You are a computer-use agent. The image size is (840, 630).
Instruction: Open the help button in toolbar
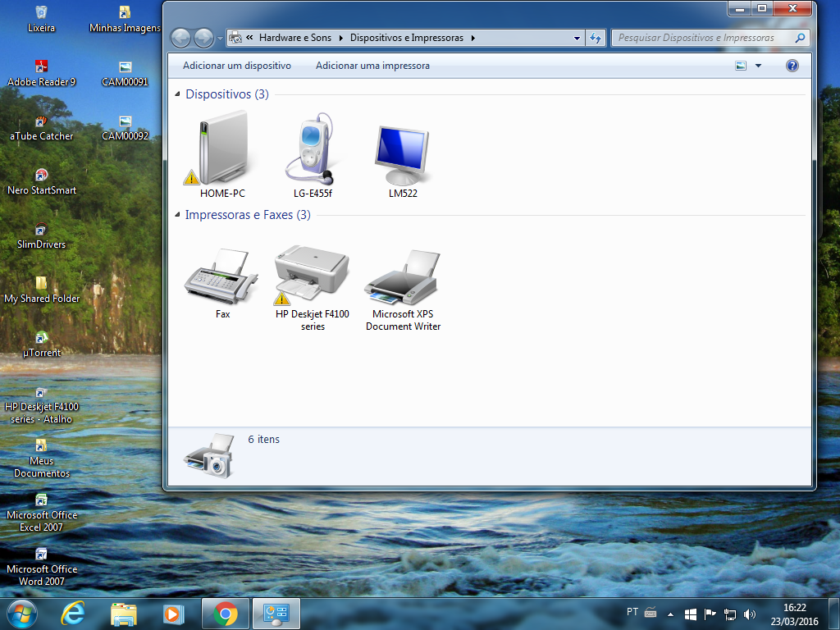pos(792,66)
